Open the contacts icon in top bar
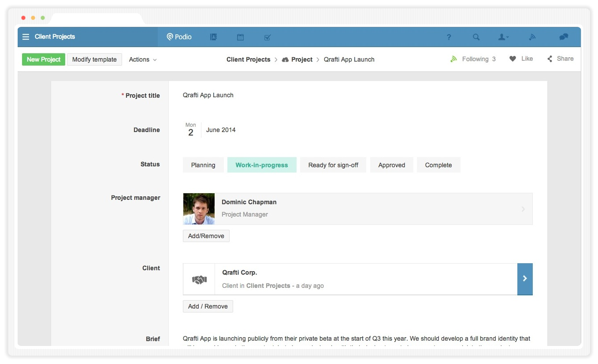 point(214,37)
